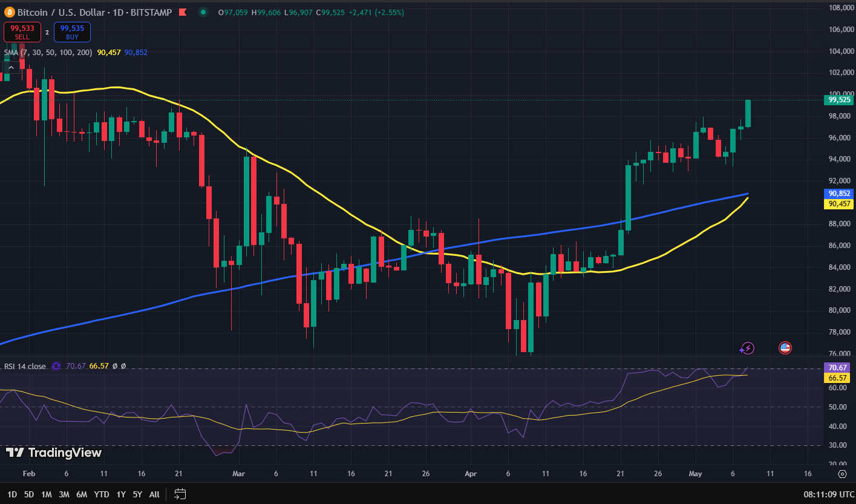Screen dimensions: 856x504
Task: Click the red flag icon beside BITSTAMP
Action: coord(183,12)
